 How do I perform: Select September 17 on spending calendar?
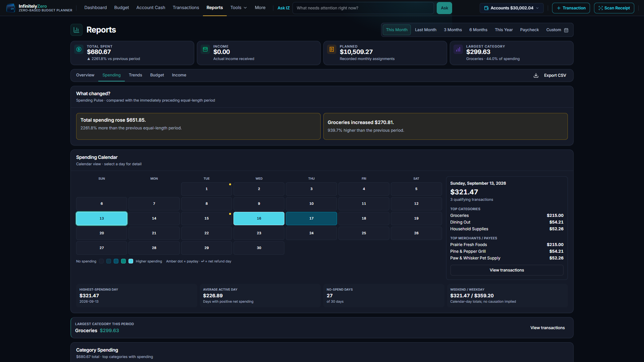(x=311, y=219)
